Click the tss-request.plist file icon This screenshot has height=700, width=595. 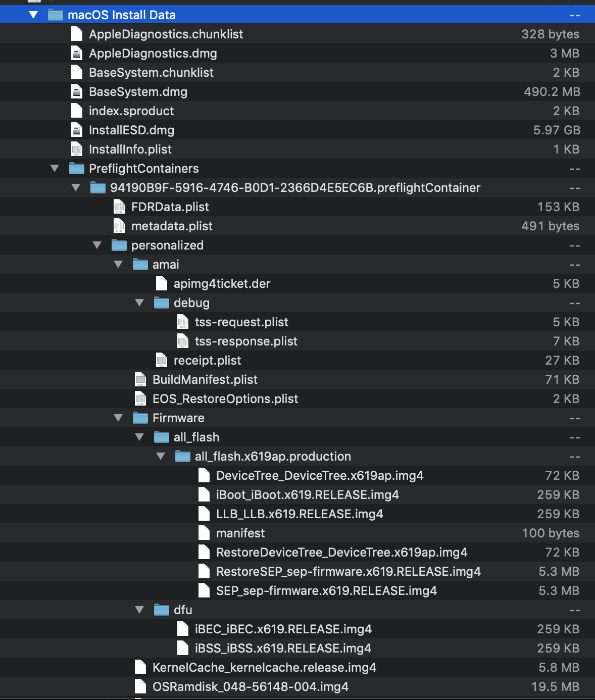tap(183, 322)
